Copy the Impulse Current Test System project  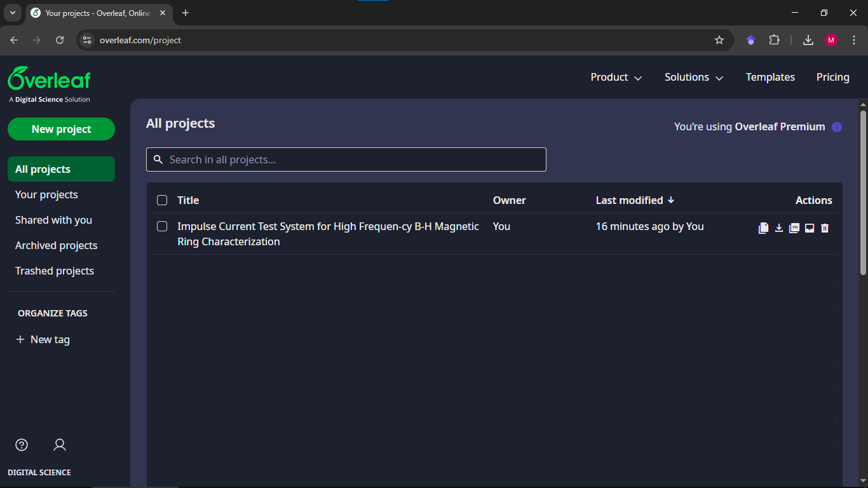click(x=763, y=228)
